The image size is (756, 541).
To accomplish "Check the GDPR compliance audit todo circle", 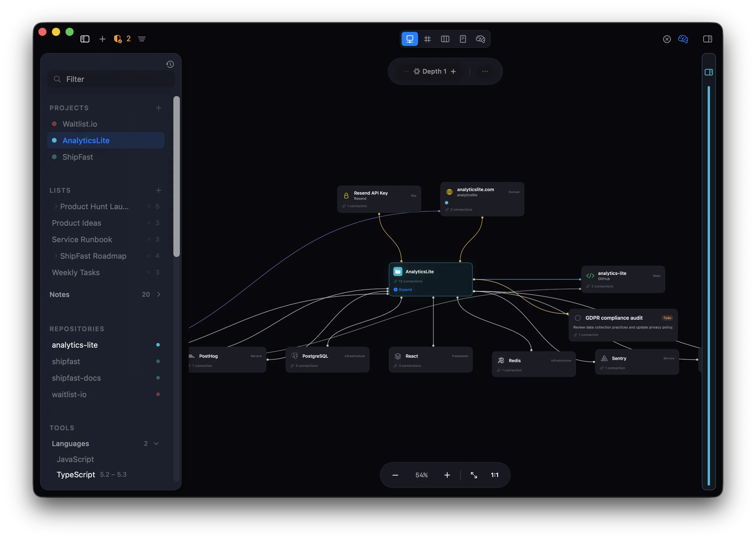I will click(x=578, y=318).
